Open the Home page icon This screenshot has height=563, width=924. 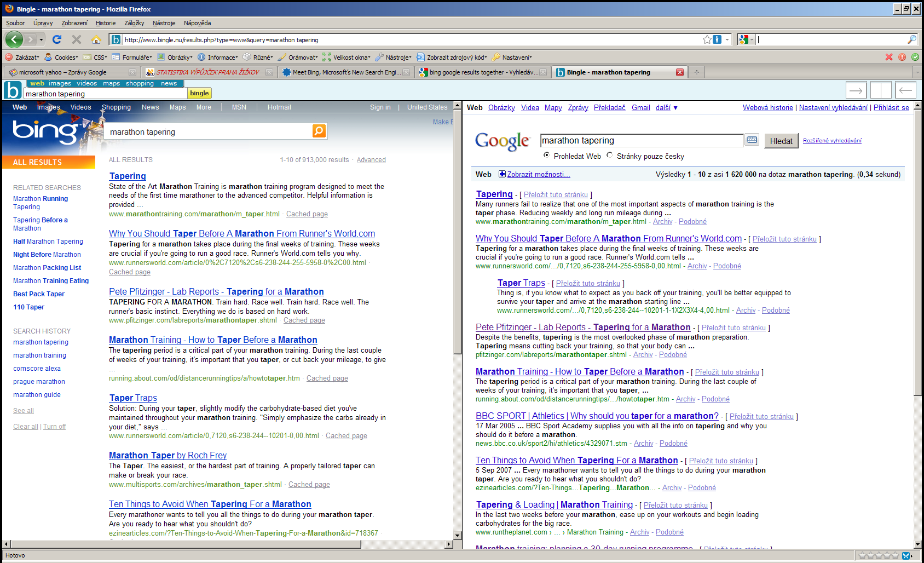pos(96,39)
